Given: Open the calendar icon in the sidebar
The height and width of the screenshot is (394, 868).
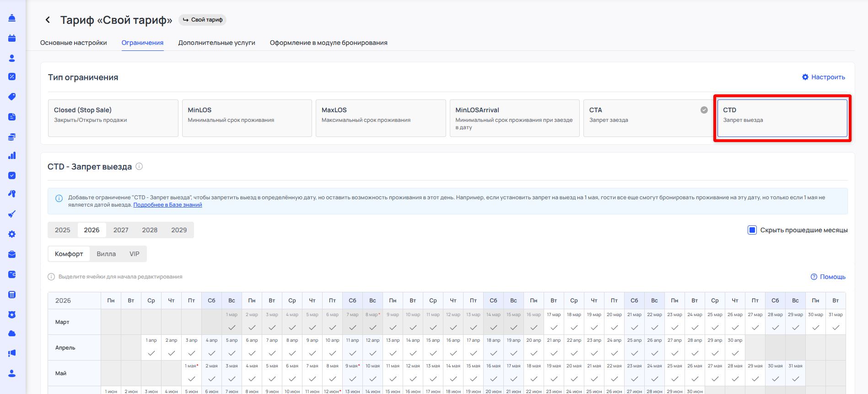Looking at the screenshot, I should click(12, 38).
